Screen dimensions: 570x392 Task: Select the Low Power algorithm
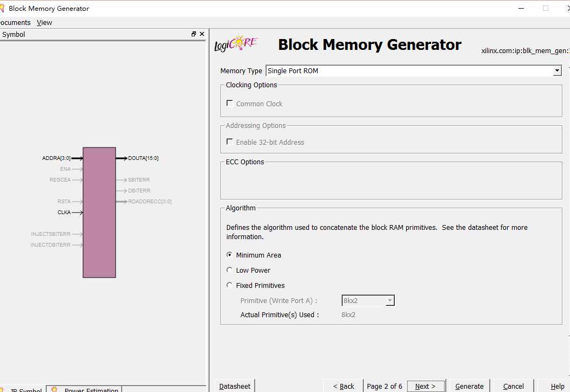point(230,269)
